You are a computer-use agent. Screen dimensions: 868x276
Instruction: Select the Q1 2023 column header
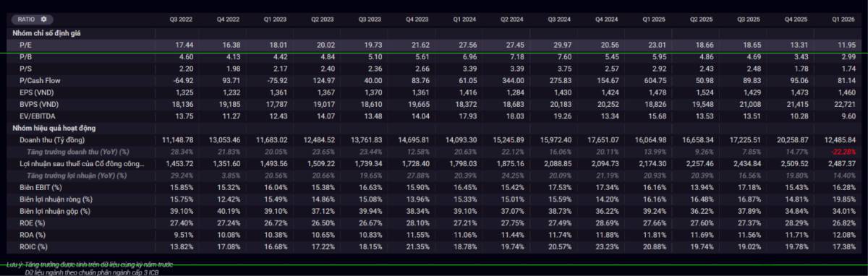tap(276, 20)
